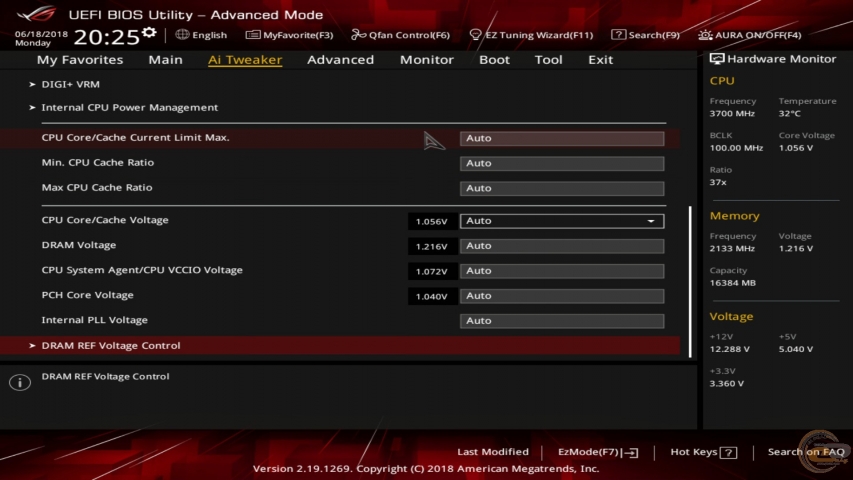
Task: Click the 16384 MB capacity value
Action: coord(732,283)
